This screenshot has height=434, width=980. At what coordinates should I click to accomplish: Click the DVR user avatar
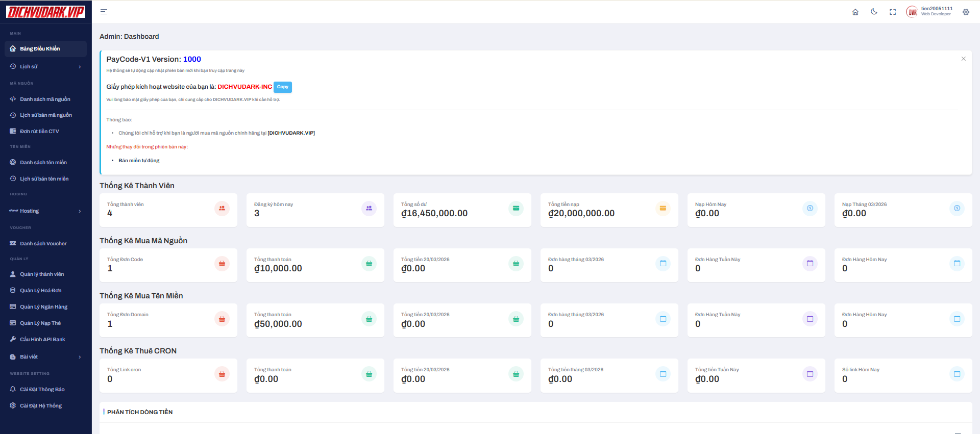point(912,12)
